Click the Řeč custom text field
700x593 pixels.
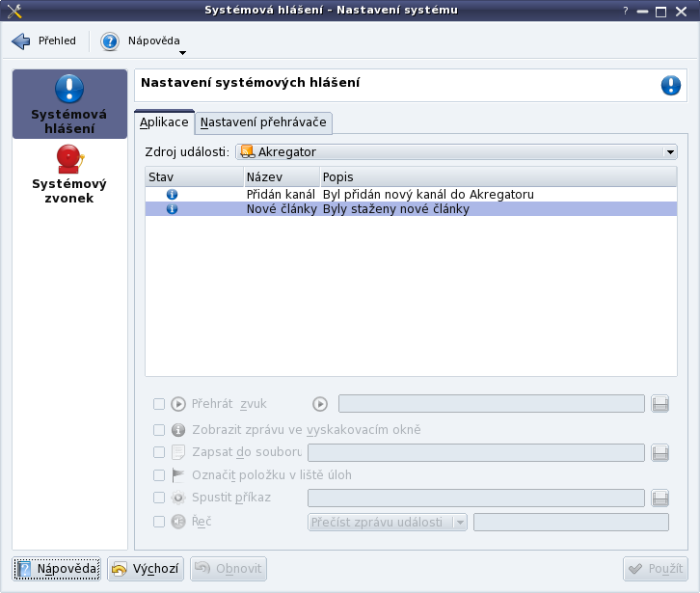pos(571,522)
